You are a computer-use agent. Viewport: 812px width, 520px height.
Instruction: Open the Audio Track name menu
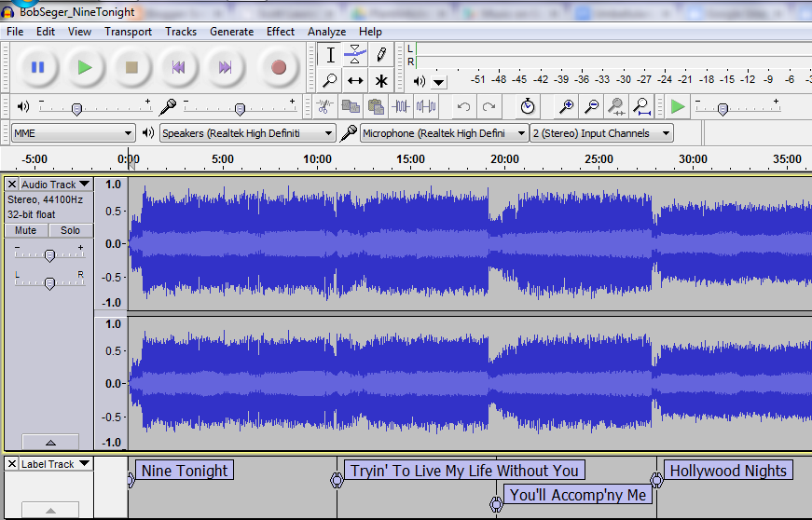(x=56, y=185)
